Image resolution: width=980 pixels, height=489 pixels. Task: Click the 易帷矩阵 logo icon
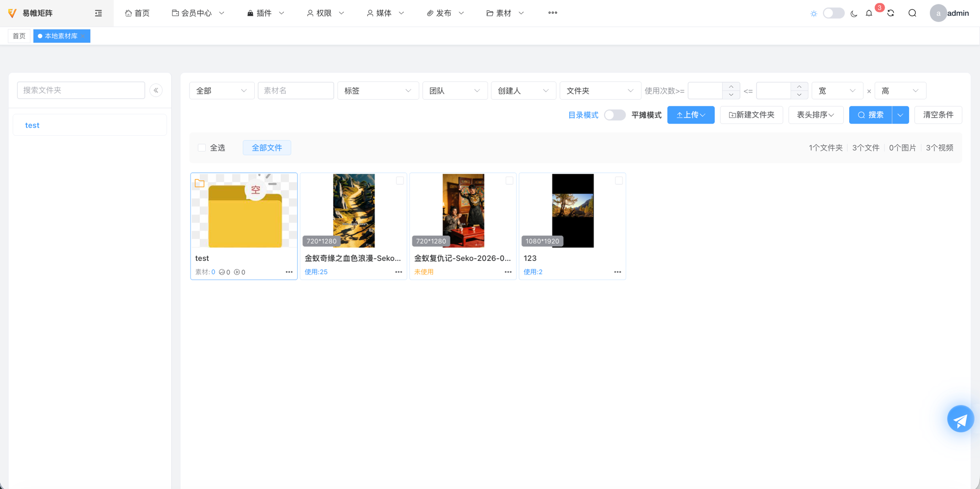13,13
